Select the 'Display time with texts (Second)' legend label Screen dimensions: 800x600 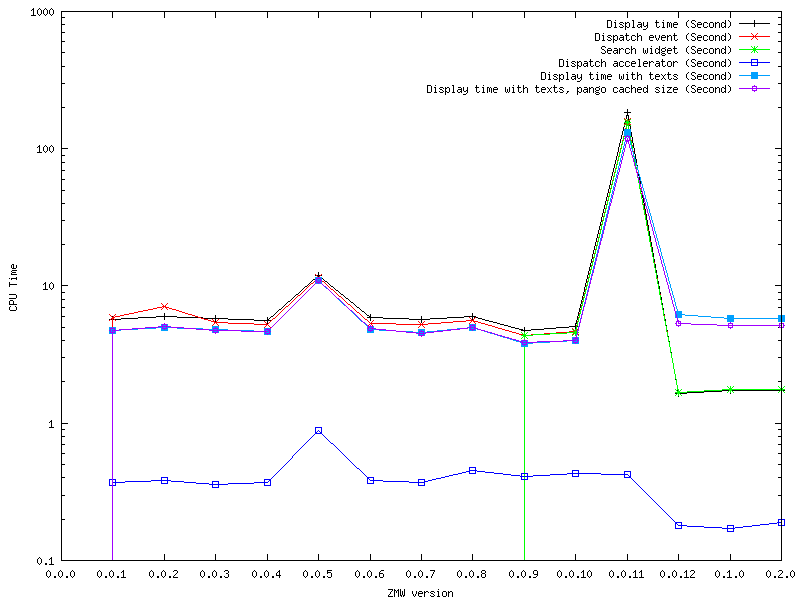pos(636,75)
